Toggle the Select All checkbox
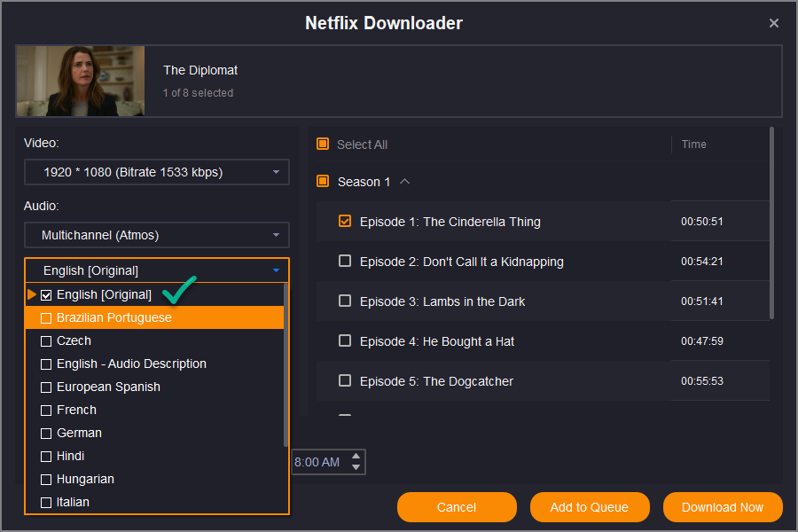 [x=323, y=144]
